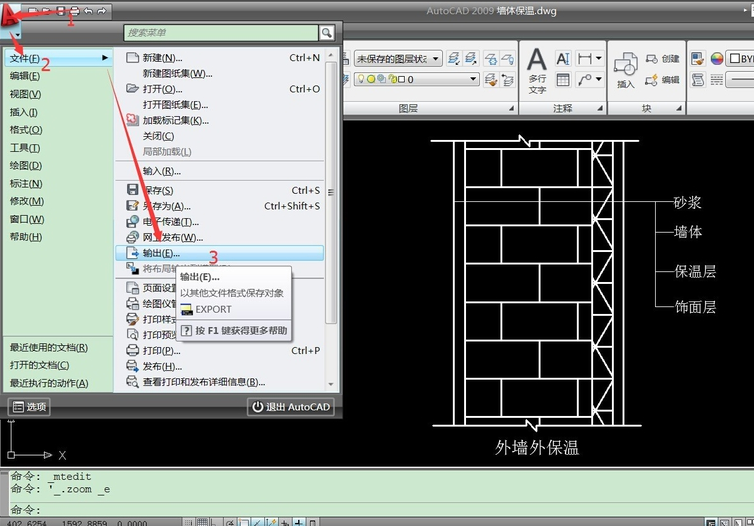Open the multileader tool dropdown arrow

pos(599,79)
